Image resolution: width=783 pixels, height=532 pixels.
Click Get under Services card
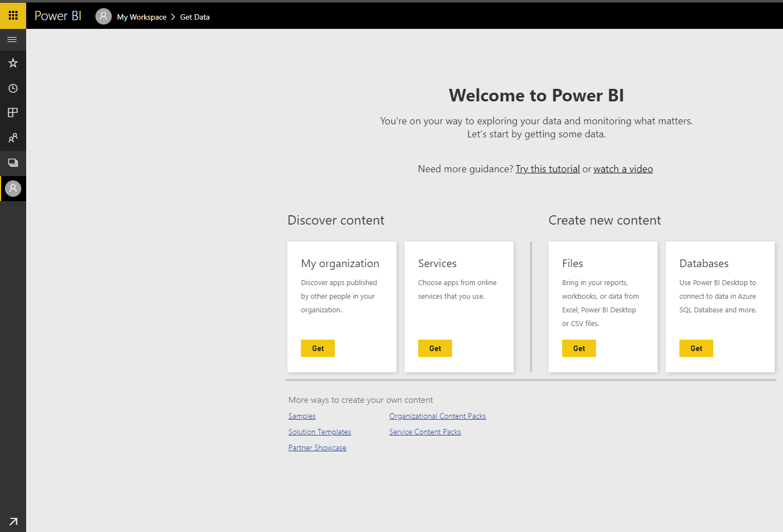[x=435, y=348]
